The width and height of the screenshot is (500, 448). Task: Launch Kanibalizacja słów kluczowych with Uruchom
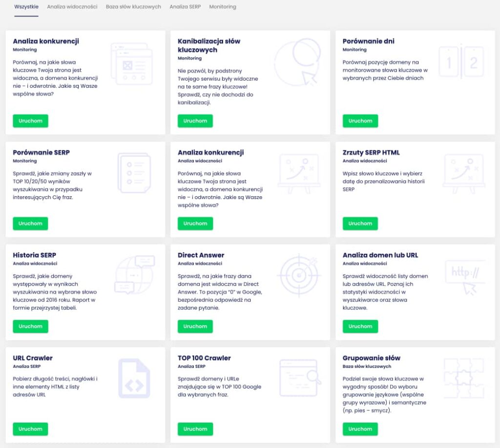coord(195,121)
